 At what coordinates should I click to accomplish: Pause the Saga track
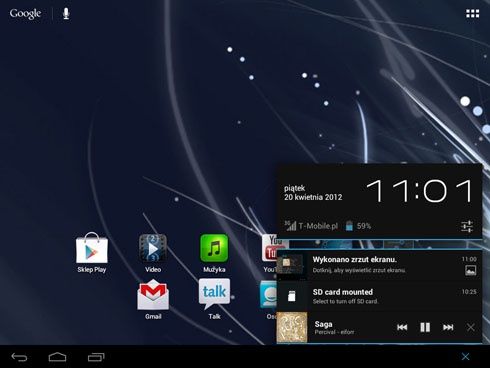click(425, 327)
